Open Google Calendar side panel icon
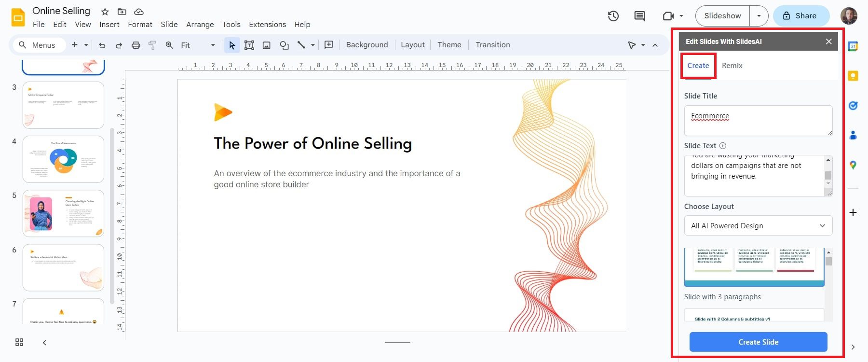Viewport: 868px width, 362px height. [x=853, y=47]
